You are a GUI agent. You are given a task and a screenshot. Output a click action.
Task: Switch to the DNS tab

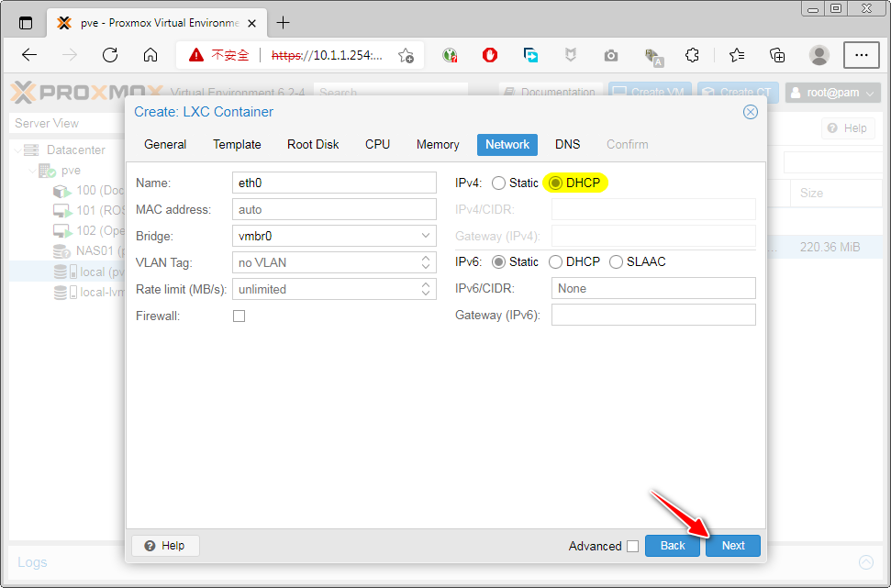[x=567, y=144]
